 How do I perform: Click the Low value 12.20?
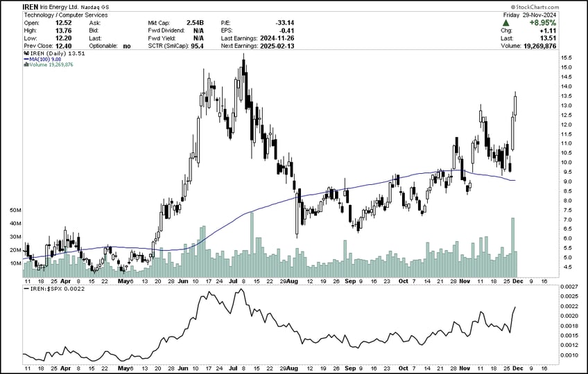pos(63,38)
